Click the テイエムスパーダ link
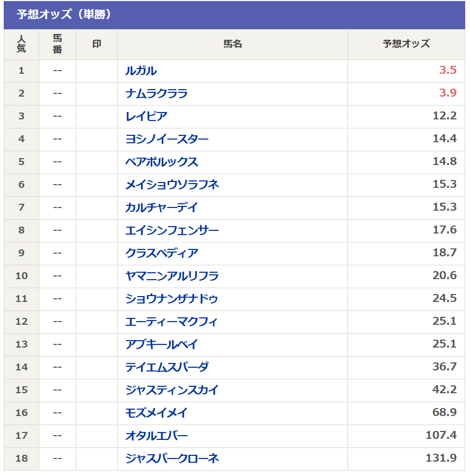 [167, 367]
